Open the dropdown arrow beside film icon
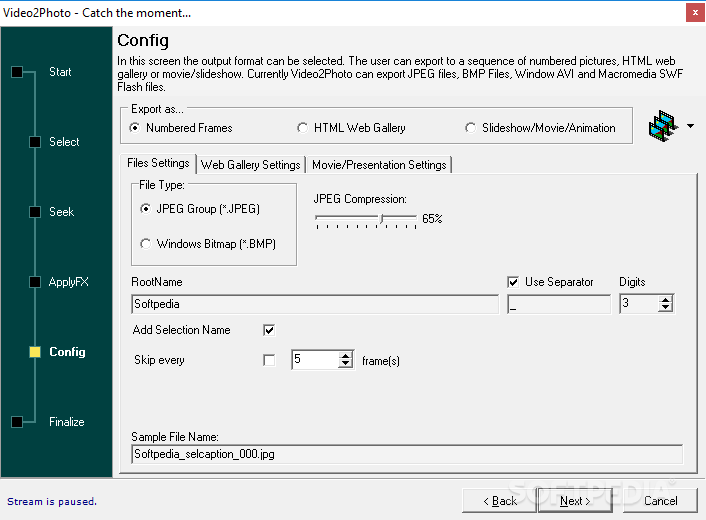The height and width of the screenshot is (520, 706). (x=690, y=126)
